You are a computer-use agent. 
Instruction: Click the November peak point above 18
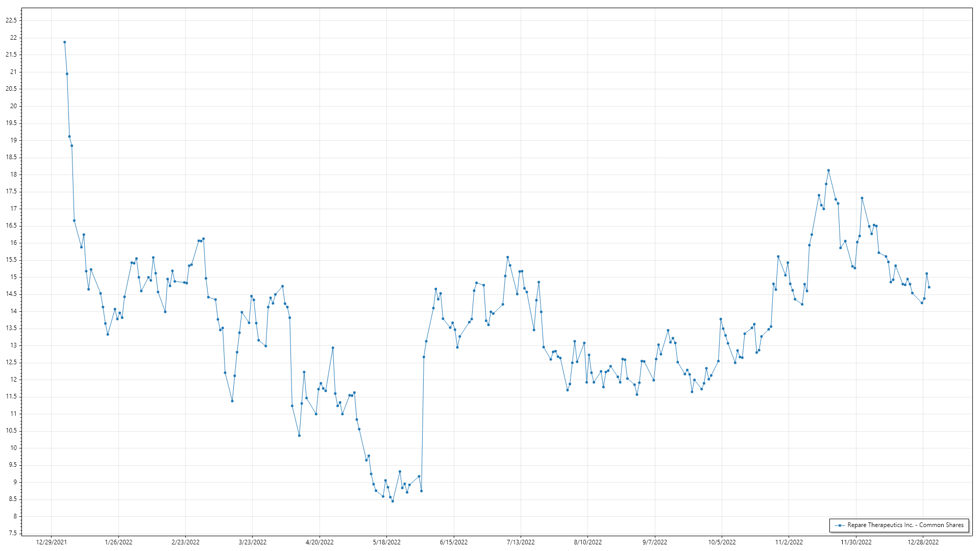coord(828,170)
